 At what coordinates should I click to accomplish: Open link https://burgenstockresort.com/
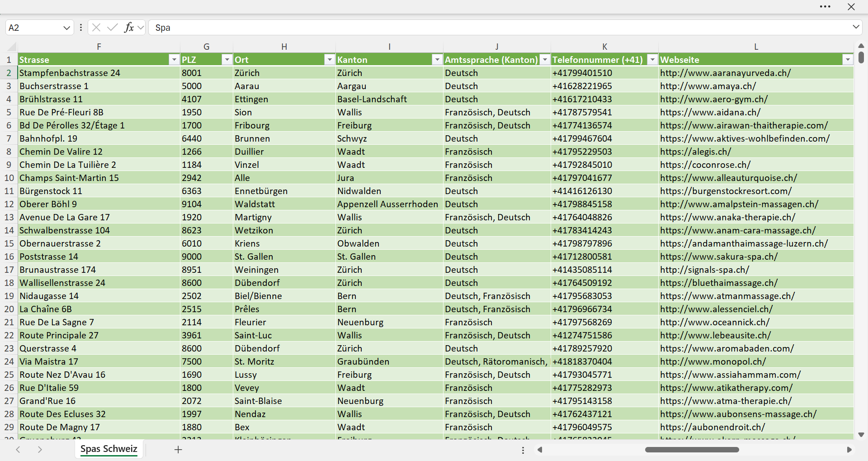(726, 191)
